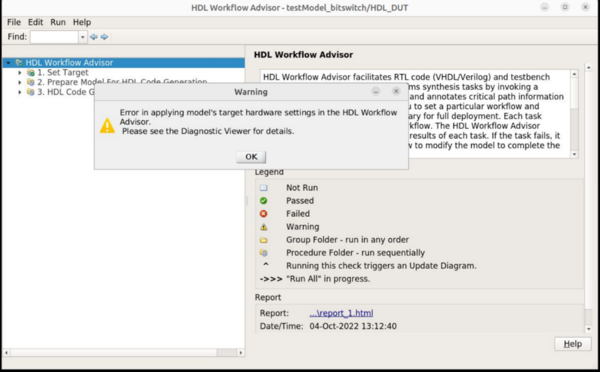The height and width of the screenshot is (372, 600).
Task: Click the Update Diagram caret legend symbol
Action: [266, 265]
